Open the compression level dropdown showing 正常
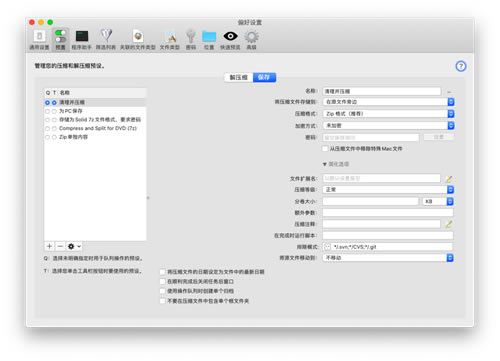 [388, 190]
